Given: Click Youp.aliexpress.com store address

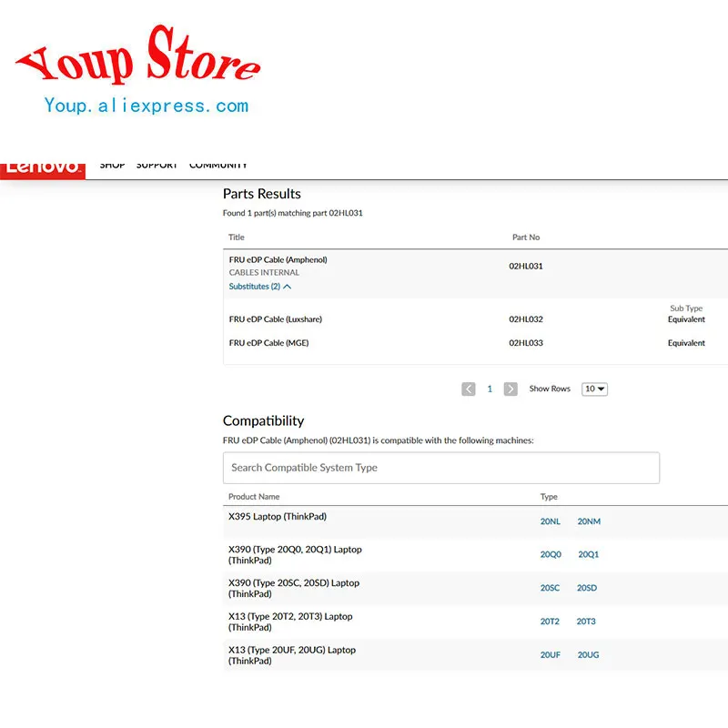Looking at the screenshot, I should coord(147,106).
